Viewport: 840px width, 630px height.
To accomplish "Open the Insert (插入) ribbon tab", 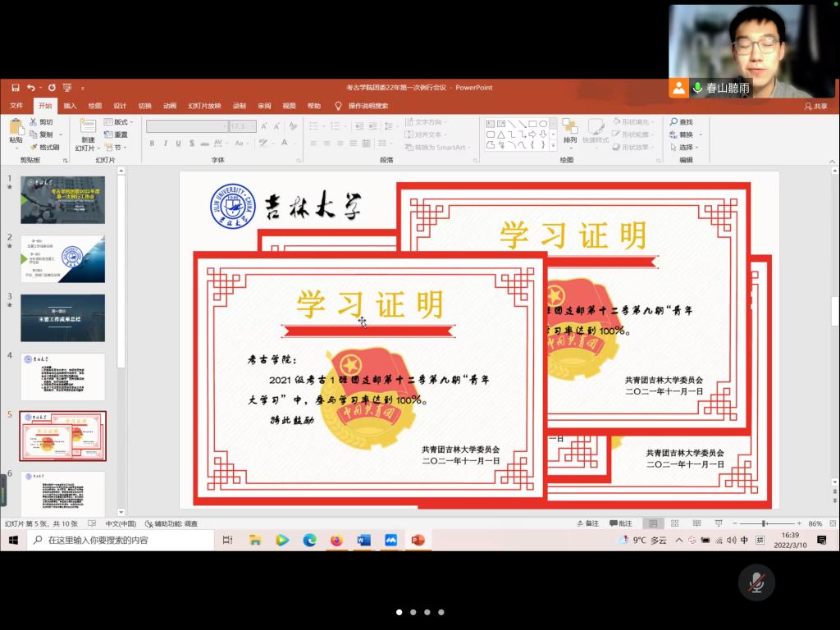I will (x=70, y=106).
